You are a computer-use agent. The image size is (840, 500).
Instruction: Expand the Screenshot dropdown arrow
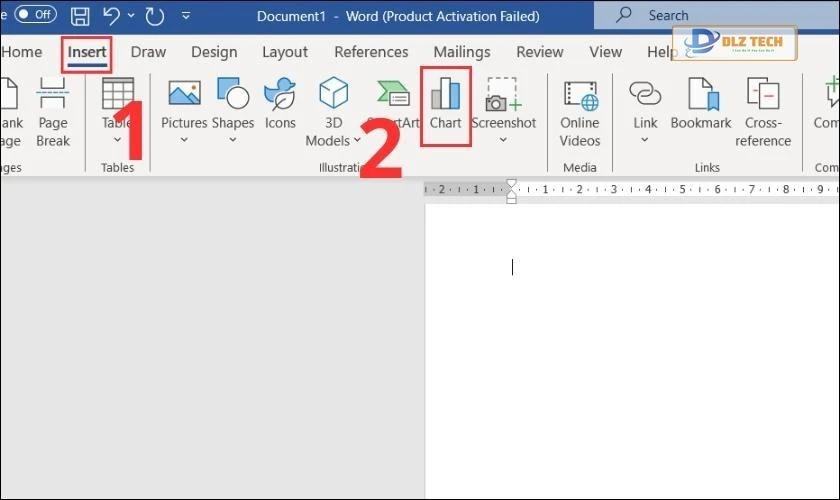[503, 141]
